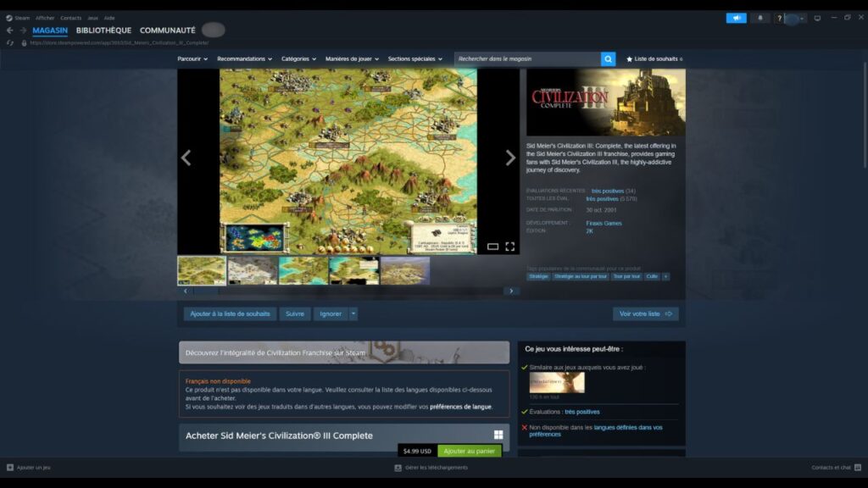Click Ajouter au panier button

point(470,451)
